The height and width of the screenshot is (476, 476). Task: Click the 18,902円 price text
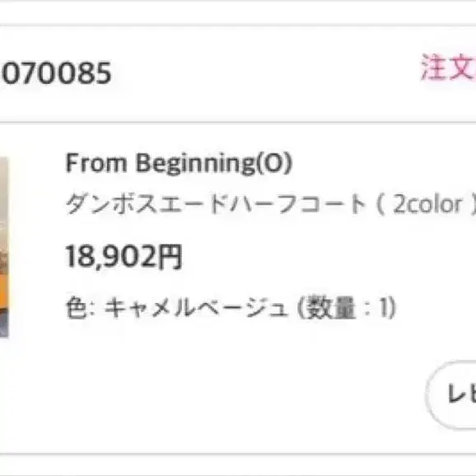pyautogui.click(x=124, y=256)
